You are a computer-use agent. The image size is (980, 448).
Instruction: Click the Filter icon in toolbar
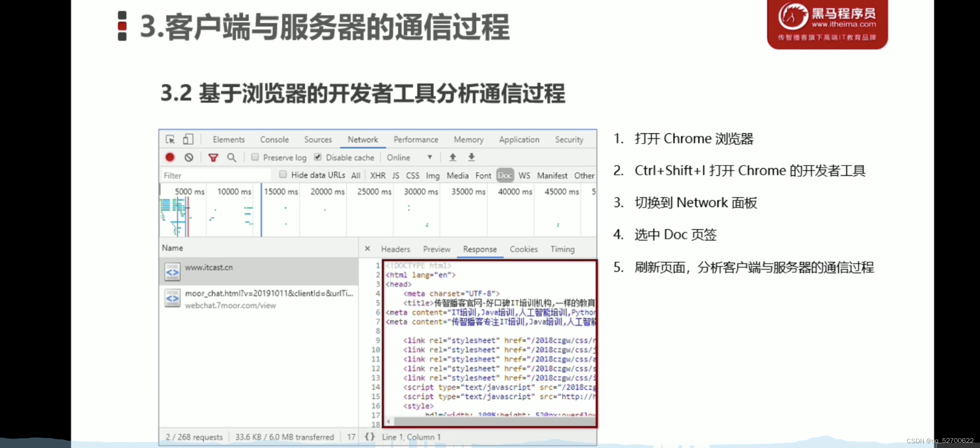[x=212, y=157]
